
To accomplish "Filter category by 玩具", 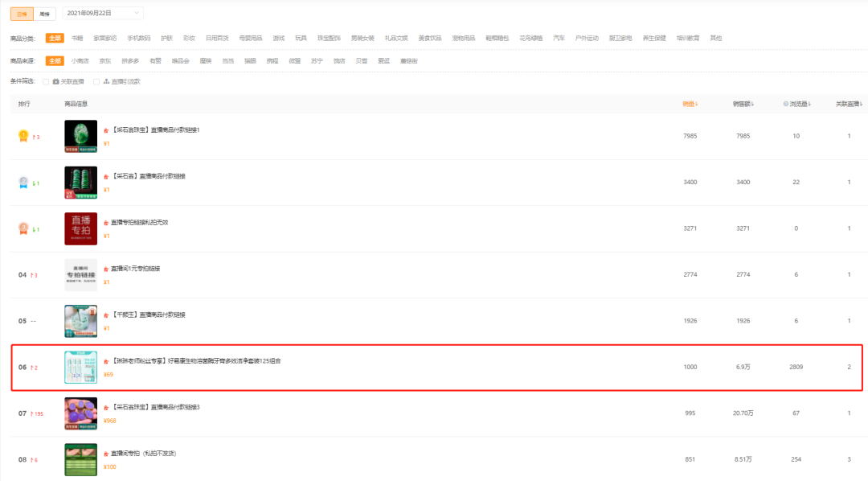I will [301, 39].
